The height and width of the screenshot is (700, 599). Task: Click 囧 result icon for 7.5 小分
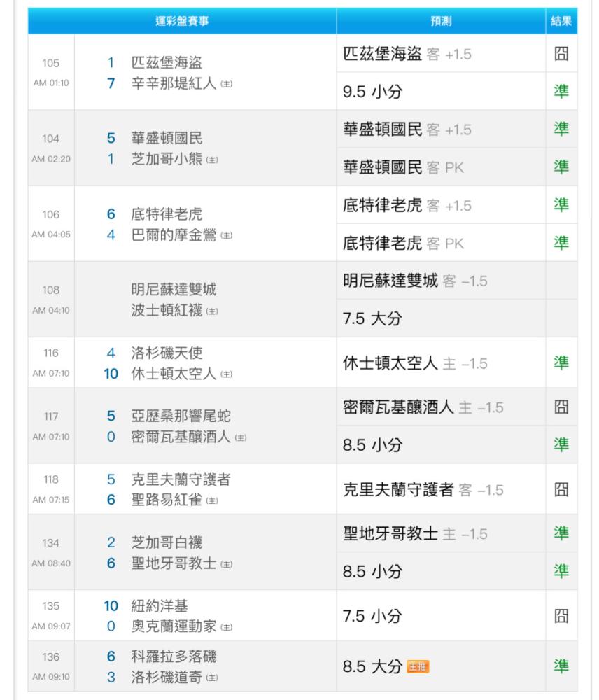pos(561,616)
